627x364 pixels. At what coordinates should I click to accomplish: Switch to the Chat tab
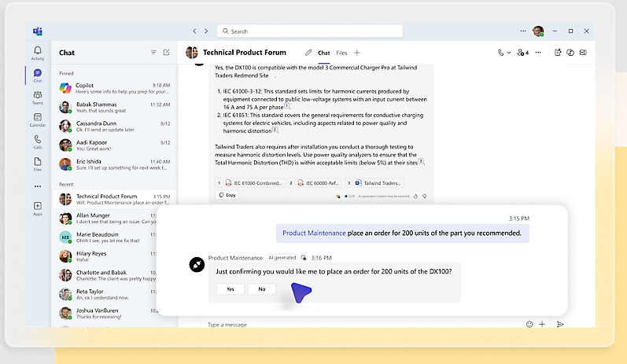[324, 53]
